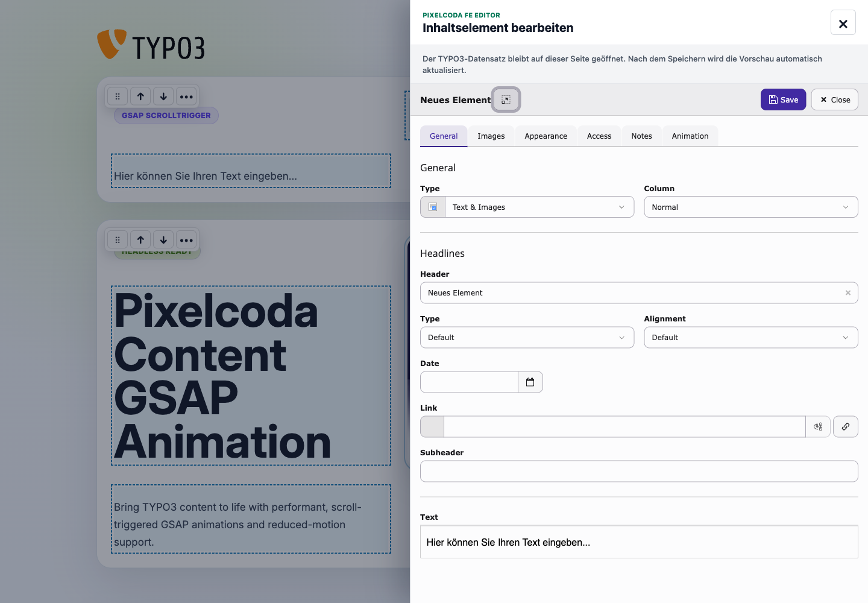Click drag handle of Headless Ready element

click(x=118, y=240)
